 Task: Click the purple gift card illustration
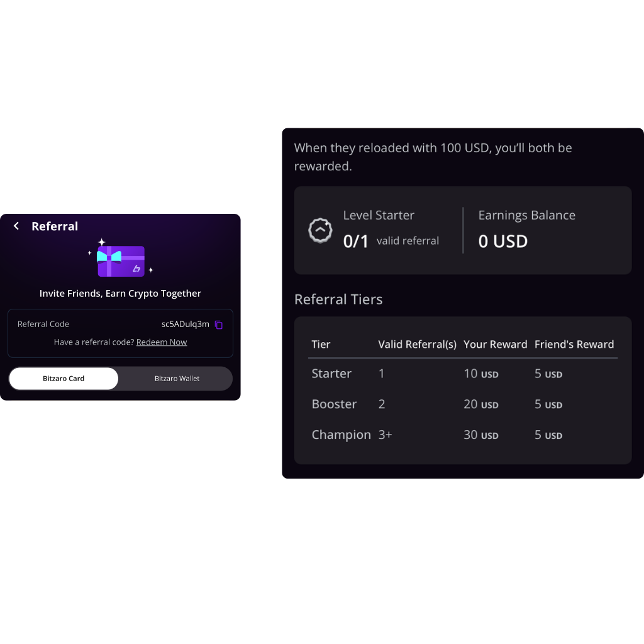pos(121,260)
